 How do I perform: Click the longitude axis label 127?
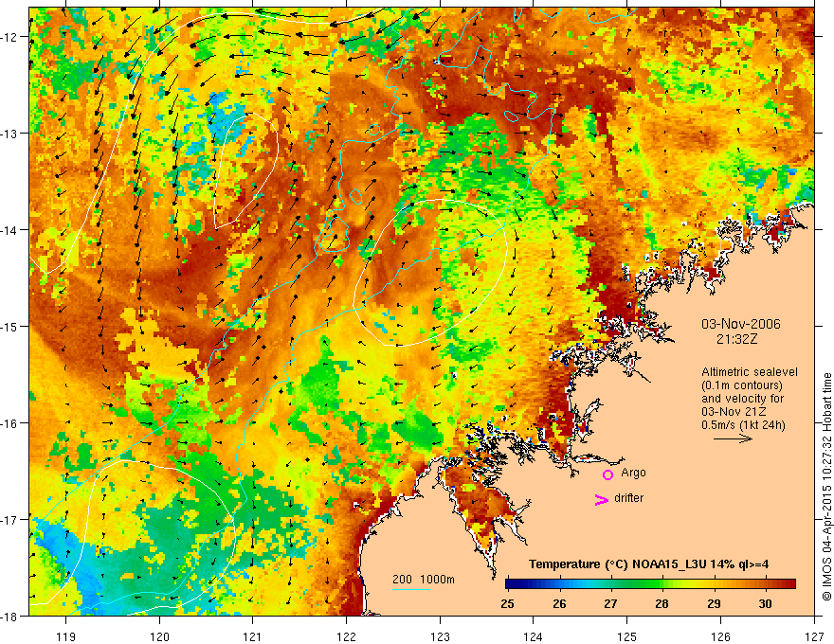[814, 636]
